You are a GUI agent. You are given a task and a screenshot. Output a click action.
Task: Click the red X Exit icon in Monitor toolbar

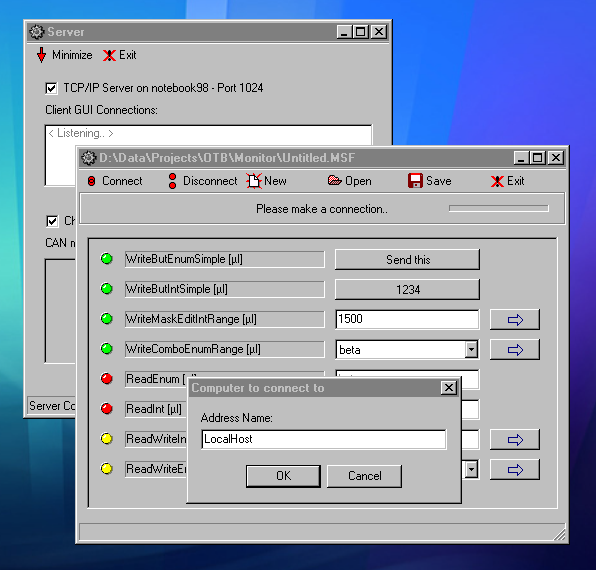[497, 181]
